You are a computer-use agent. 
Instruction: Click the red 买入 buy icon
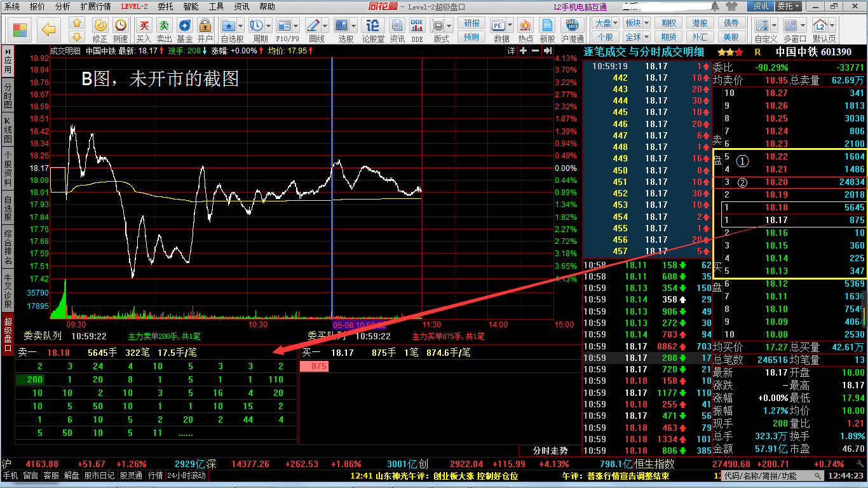(145, 25)
